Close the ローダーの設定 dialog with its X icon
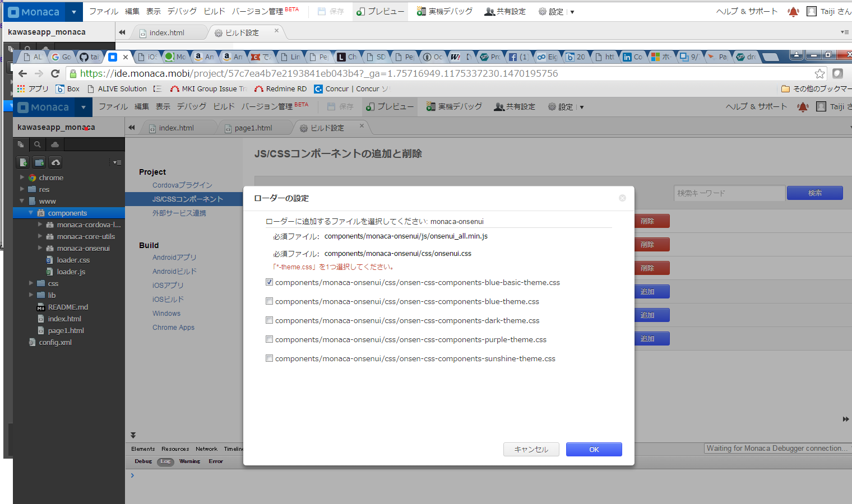Image resolution: width=852 pixels, height=504 pixels. point(622,198)
